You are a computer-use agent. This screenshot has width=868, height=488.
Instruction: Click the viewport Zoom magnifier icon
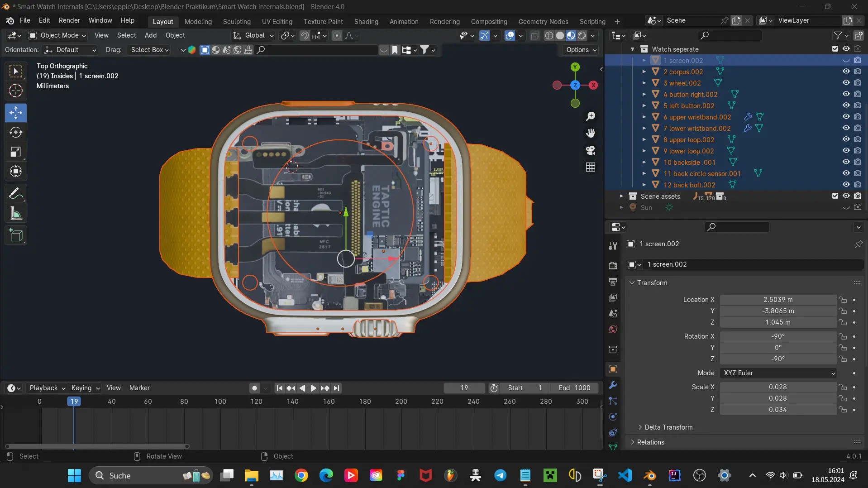[x=591, y=116]
